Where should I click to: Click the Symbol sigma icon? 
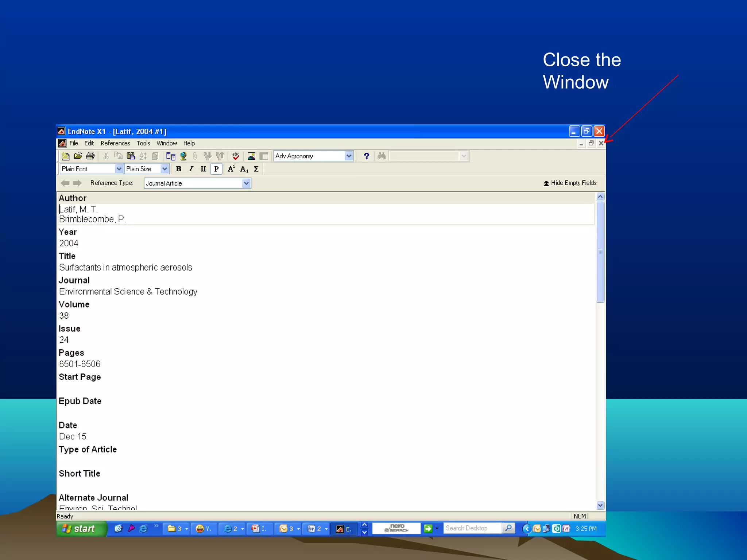pyautogui.click(x=256, y=169)
